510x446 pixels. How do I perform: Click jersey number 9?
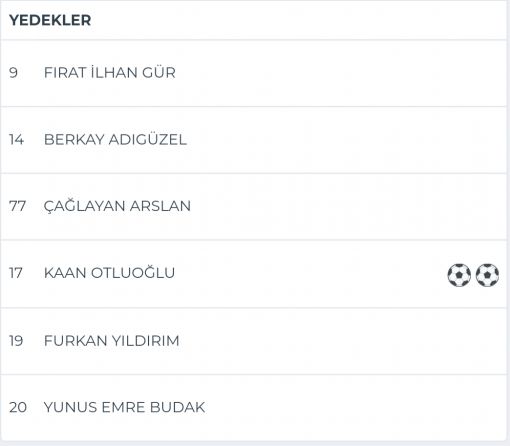point(13,73)
